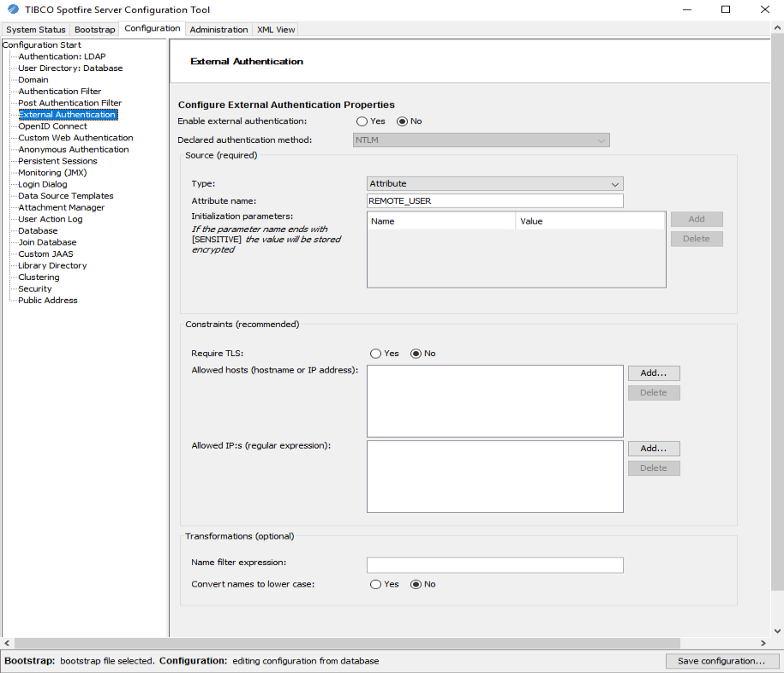Select External Authentication tree item
Image resolution: width=784 pixels, height=673 pixels.
coord(68,115)
